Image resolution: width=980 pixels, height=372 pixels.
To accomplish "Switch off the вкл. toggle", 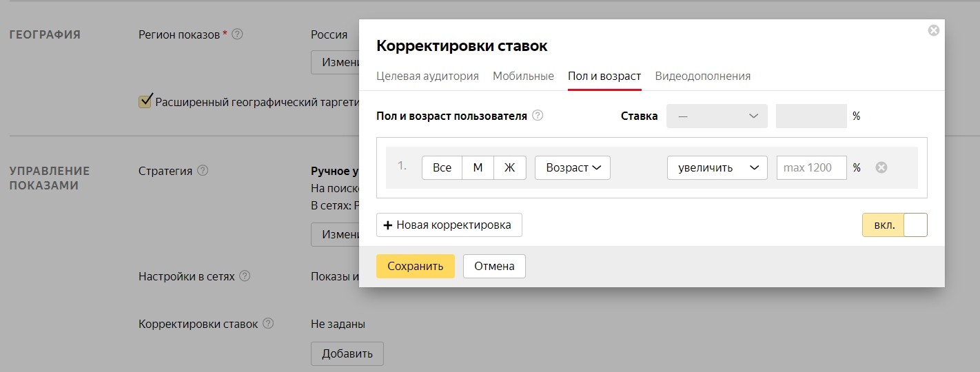I will coord(894,225).
